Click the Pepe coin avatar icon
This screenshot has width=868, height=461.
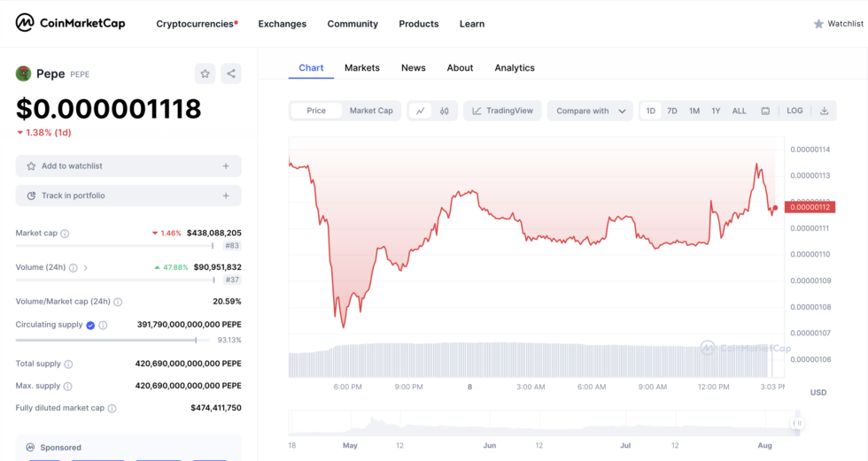[x=23, y=73]
